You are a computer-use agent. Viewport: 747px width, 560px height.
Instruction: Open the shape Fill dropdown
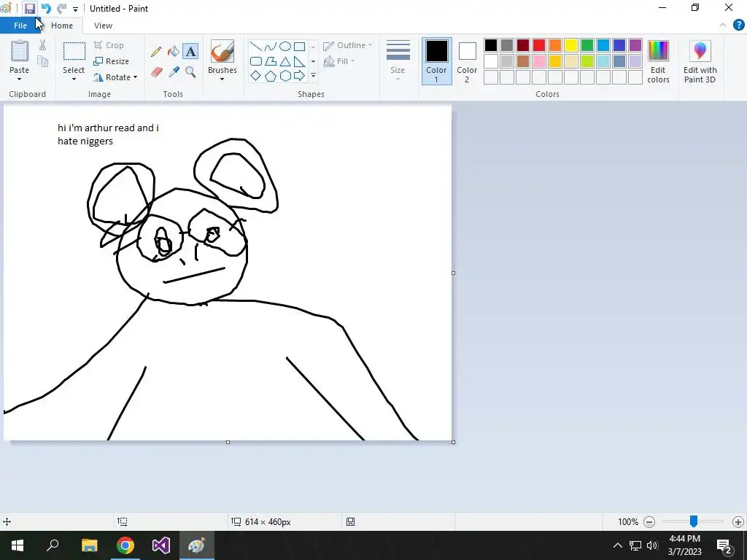tap(339, 61)
